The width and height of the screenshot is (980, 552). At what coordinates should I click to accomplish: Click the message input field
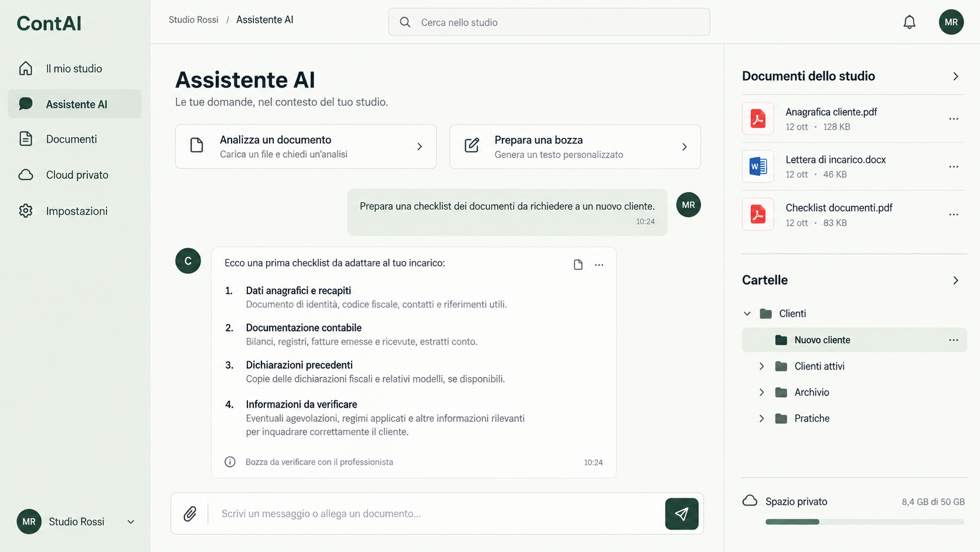[x=437, y=514]
